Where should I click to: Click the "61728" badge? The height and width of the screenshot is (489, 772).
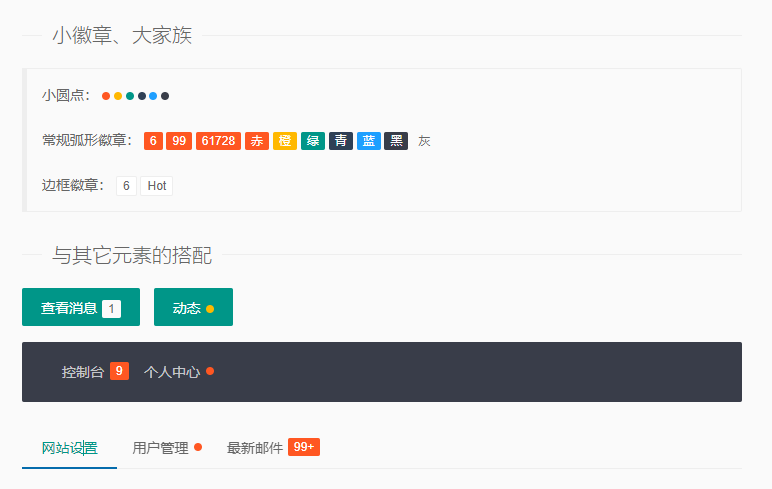coord(218,141)
